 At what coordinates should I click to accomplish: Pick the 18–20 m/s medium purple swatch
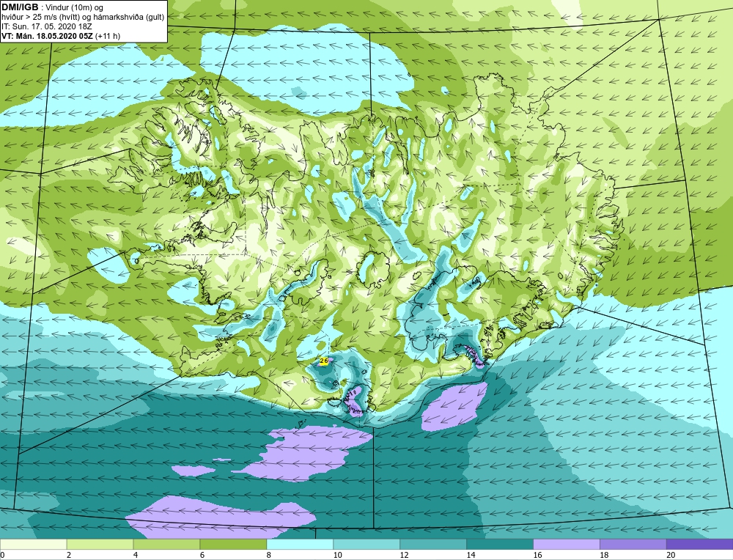coord(633,545)
